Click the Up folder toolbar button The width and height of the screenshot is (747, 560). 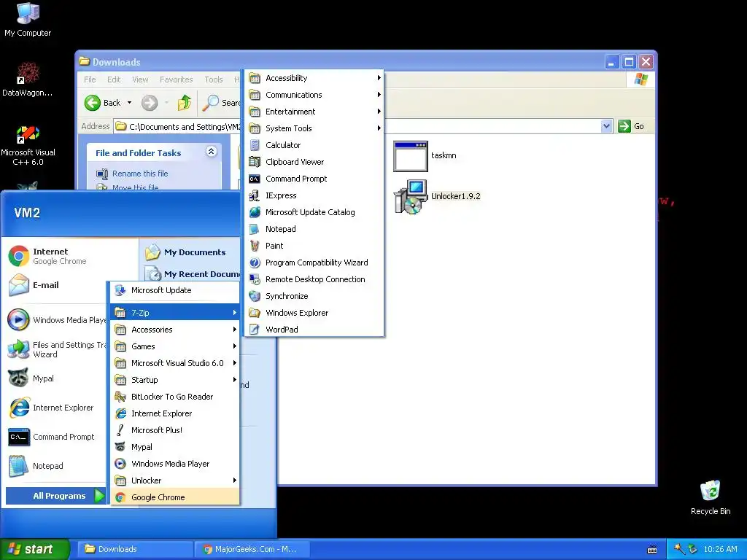(x=185, y=103)
